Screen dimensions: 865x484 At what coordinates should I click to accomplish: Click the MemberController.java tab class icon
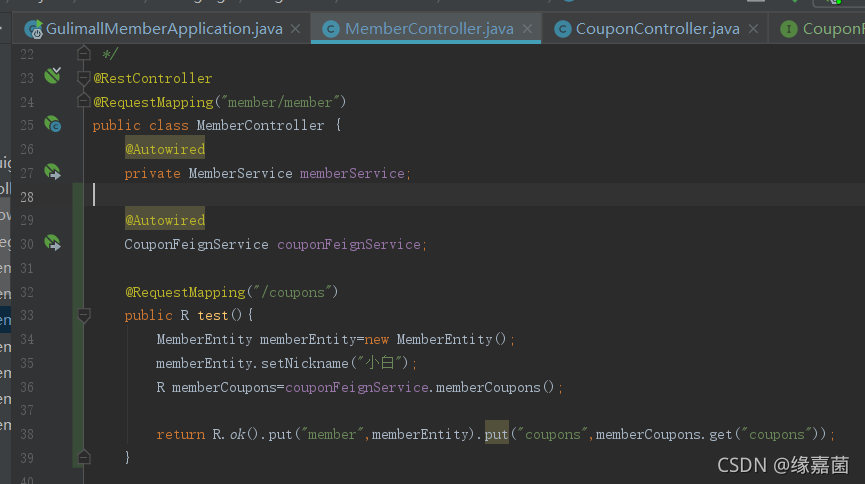330,29
